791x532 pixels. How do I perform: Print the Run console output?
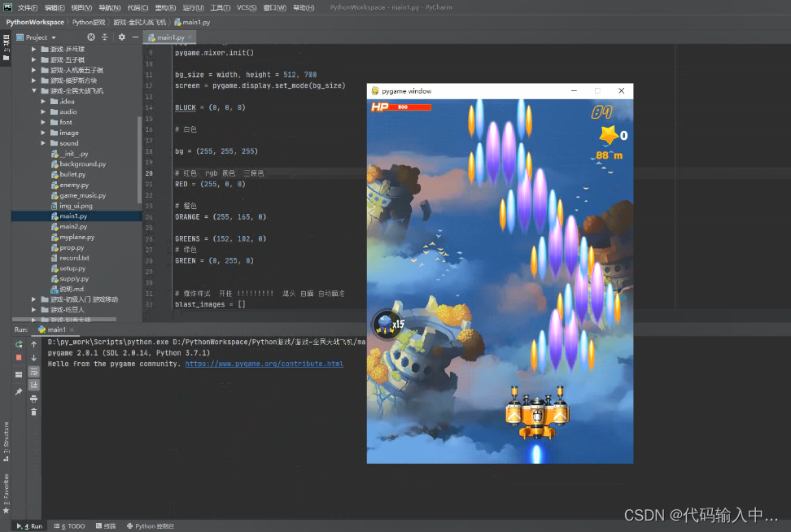click(x=34, y=399)
